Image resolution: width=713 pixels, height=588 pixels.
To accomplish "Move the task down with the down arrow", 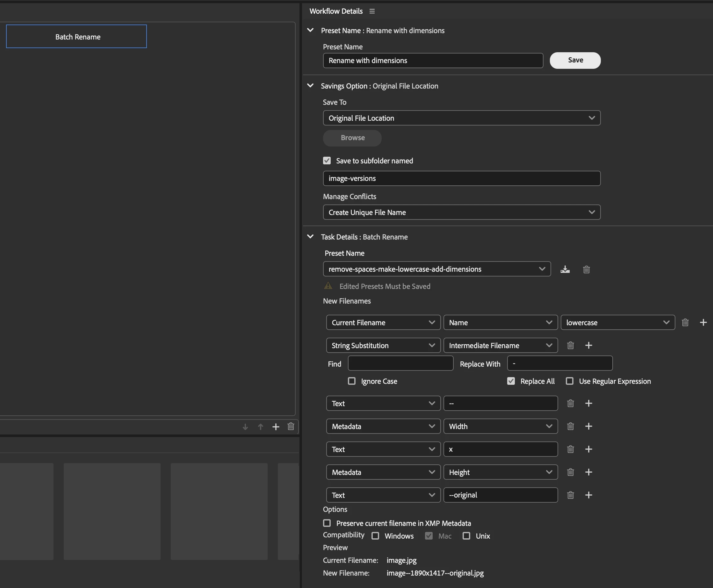I will (245, 427).
